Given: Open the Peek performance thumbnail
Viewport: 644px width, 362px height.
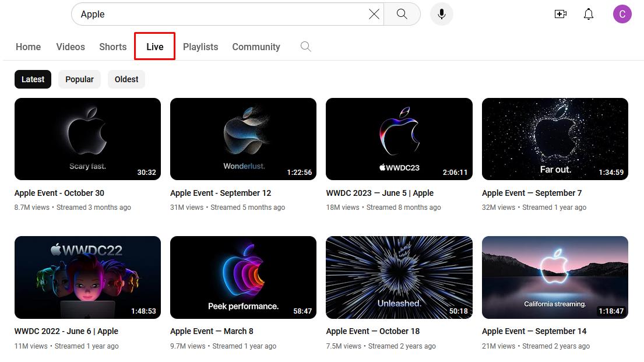Looking at the screenshot, I should click(243, 277).
